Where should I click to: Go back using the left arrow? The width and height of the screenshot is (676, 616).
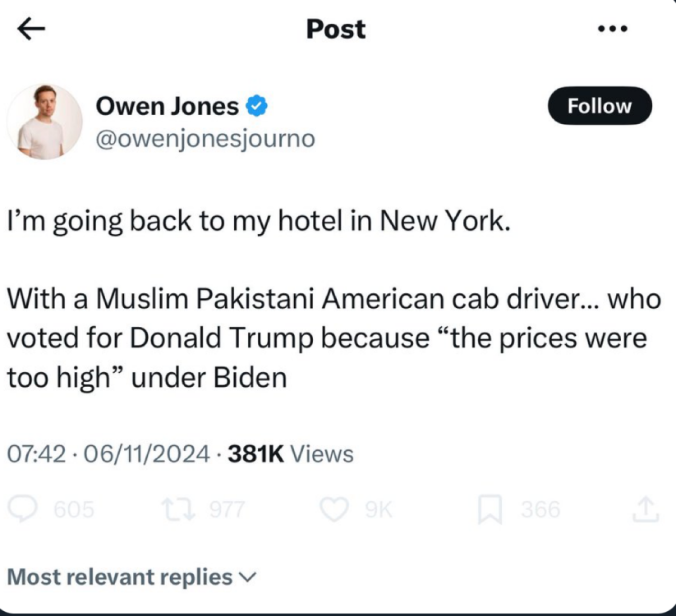[x=32, y=30]
